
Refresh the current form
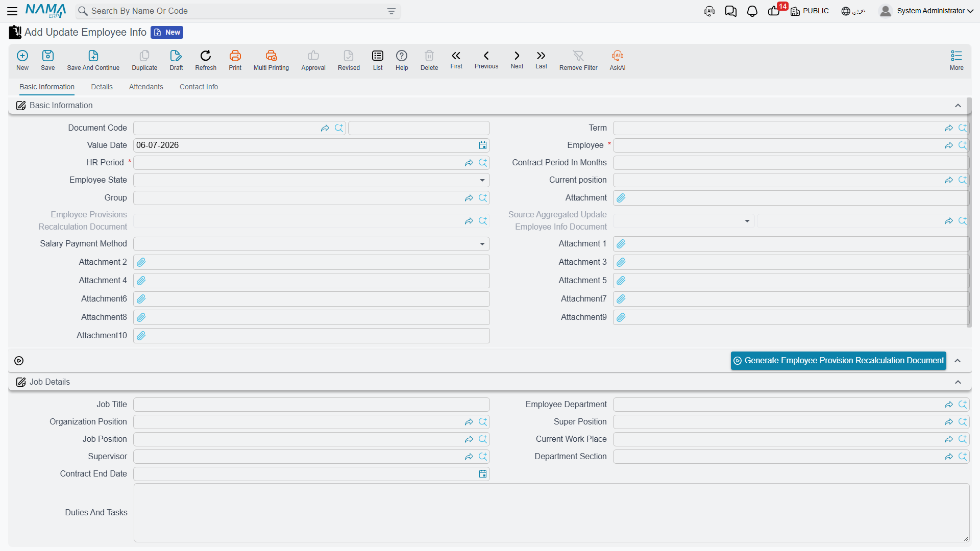(206, 60)
